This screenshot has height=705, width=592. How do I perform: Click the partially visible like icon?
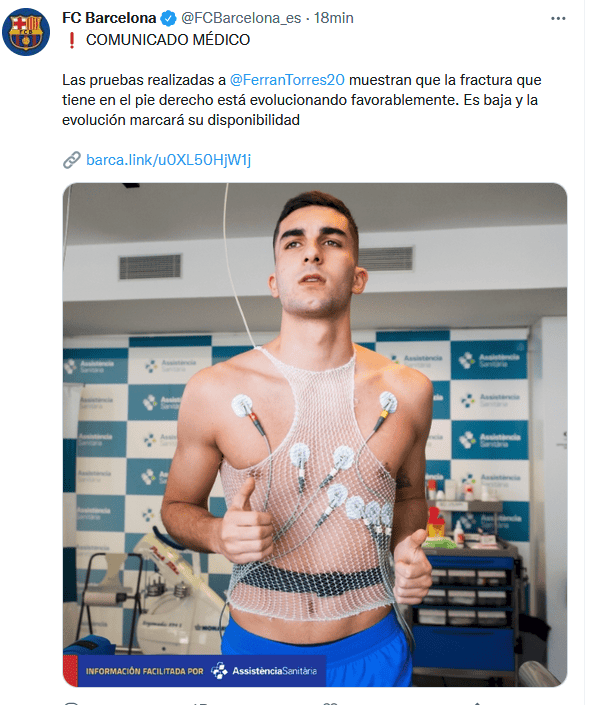(330, 703)
